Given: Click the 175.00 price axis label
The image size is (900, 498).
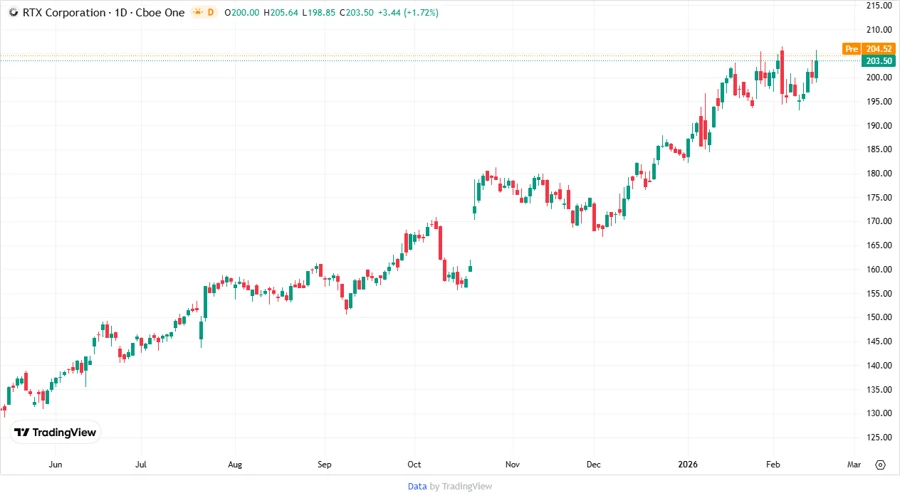Looking at the screenshot, I should point(879,197).
